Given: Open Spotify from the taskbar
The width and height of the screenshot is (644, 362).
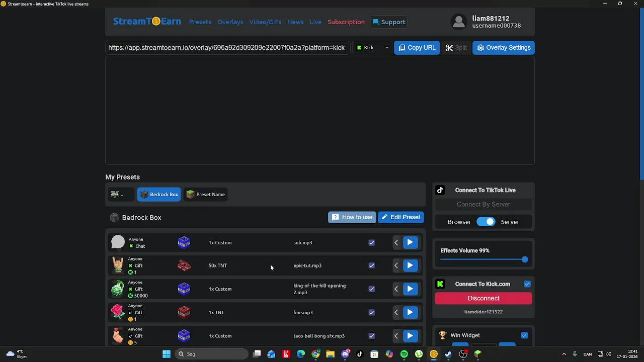Looking at the screenshot, I should (404, 354).
